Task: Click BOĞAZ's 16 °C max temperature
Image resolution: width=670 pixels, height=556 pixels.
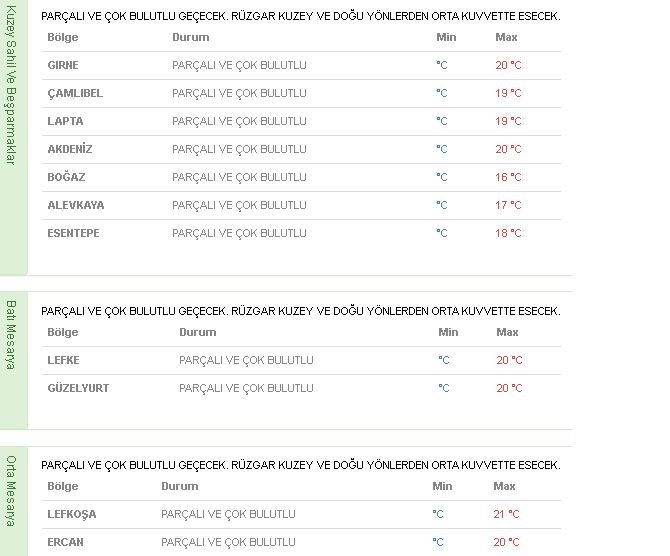Action: [508, 177]
